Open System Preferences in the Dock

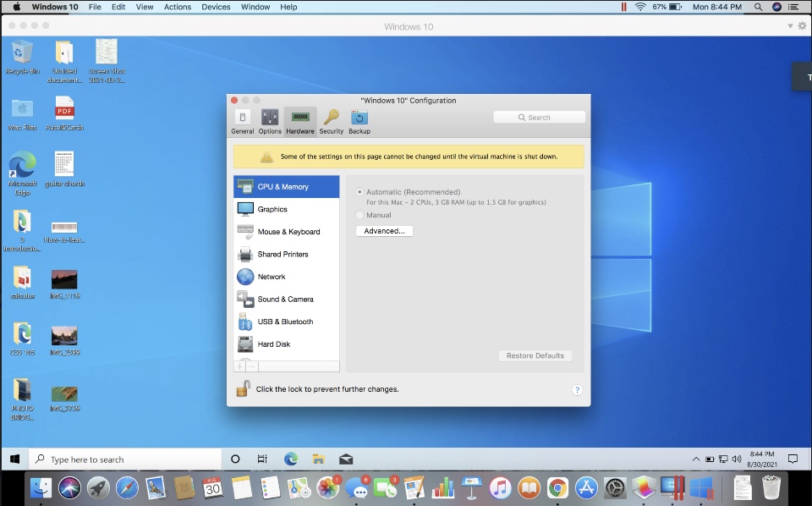615,488
